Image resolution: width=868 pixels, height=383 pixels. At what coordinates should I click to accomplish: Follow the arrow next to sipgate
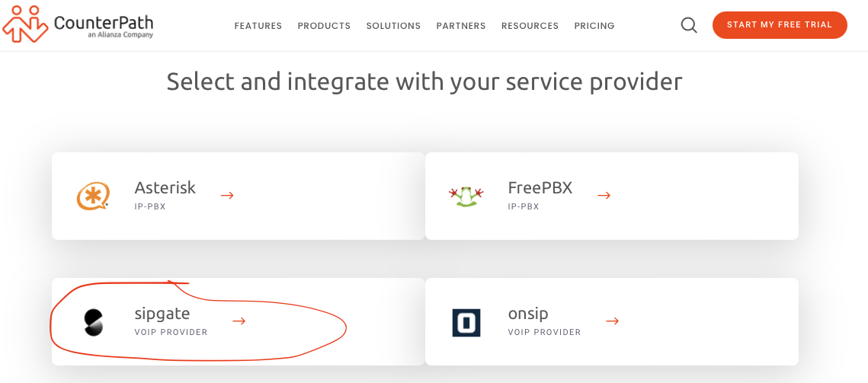click(239, 321)
